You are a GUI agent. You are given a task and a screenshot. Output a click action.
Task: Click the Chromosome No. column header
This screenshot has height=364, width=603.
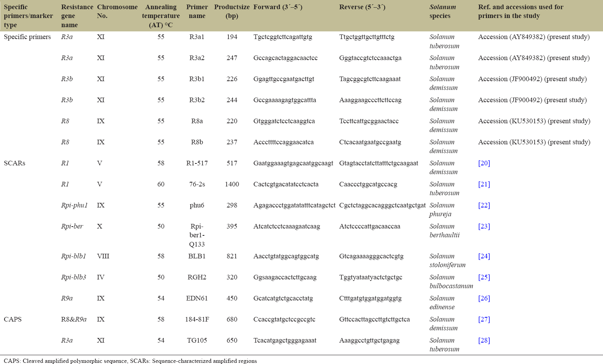point(117,11)
